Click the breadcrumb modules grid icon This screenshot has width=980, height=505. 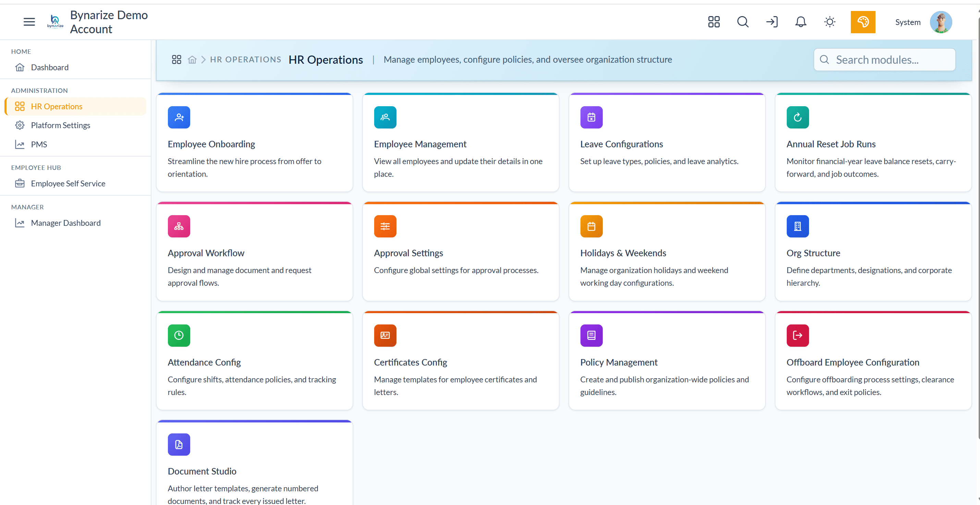click(x=176, y=60)
